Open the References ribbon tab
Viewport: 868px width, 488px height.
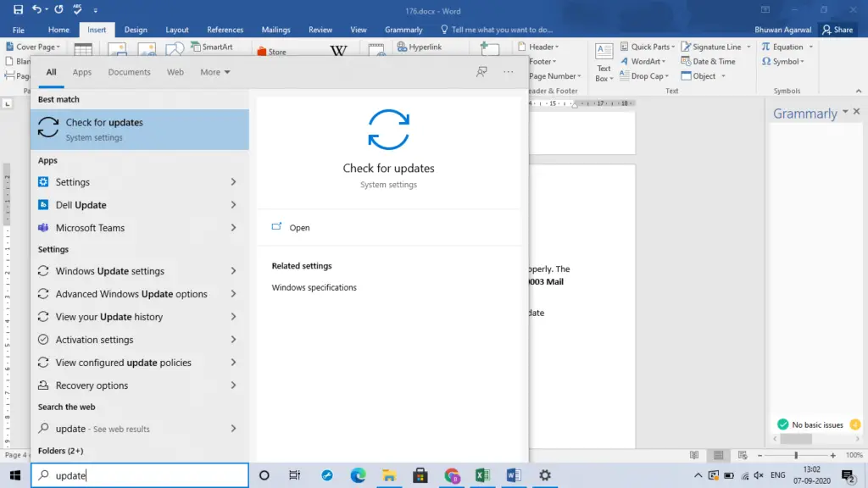pos(225,30)
